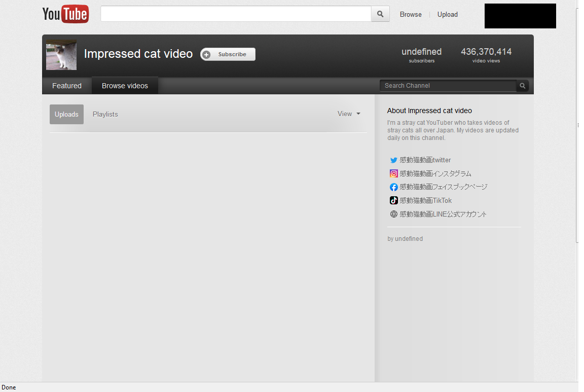Viewport: 584px width, 392px height.
Task: Open the YouTube logo home link
Action: tap(65, 14)
